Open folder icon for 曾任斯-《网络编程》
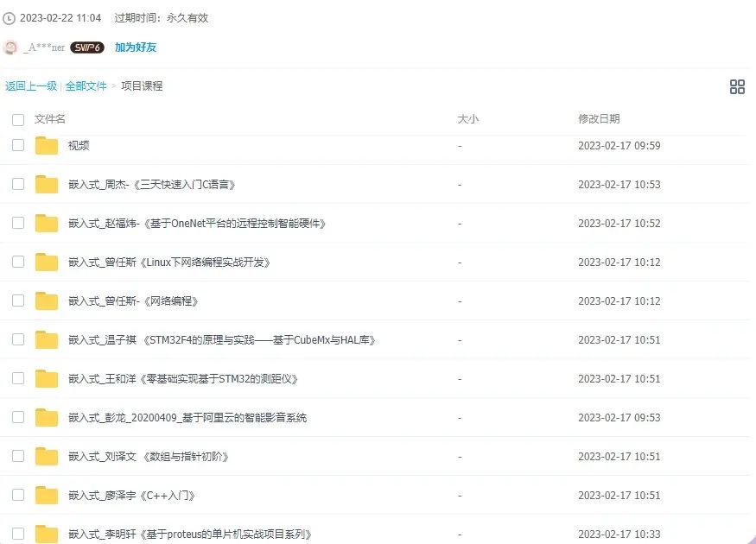This screenshot has height=544, width=756. (x=47, y=301)
